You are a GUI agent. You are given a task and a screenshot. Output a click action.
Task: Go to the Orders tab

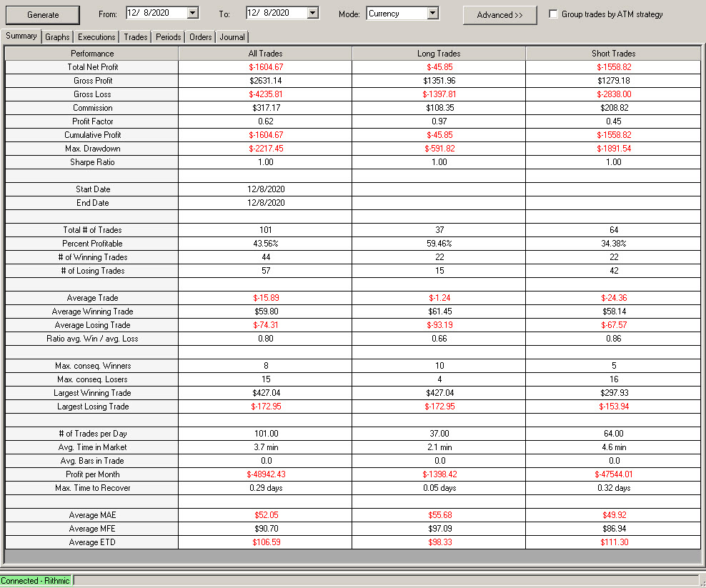point(200,37)
